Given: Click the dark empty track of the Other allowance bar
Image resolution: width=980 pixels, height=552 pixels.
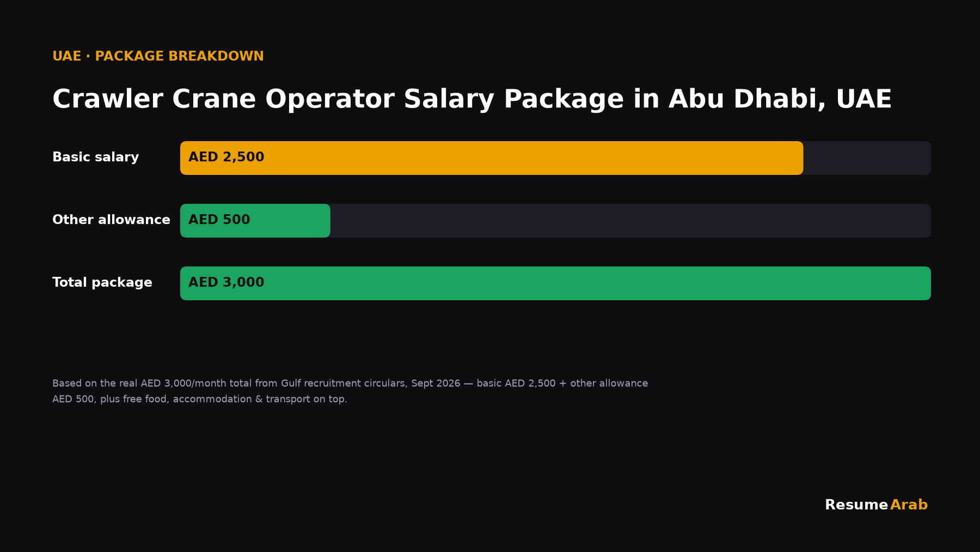Looking at the screenshot, I should (630, 221).
